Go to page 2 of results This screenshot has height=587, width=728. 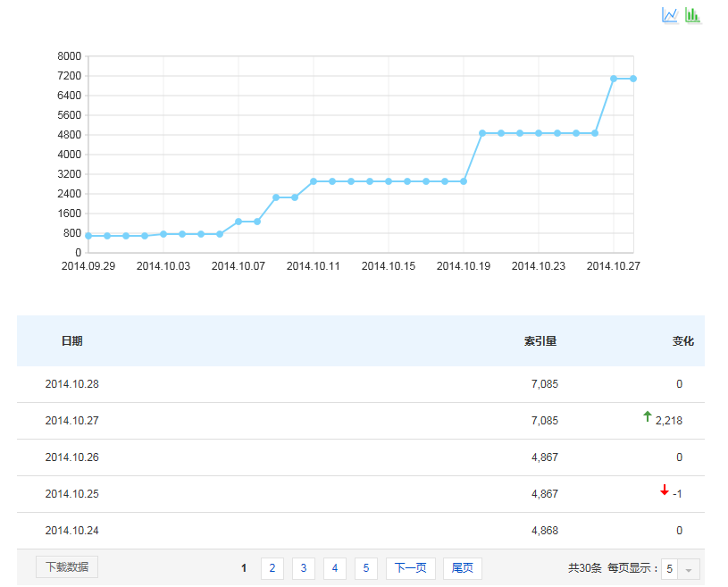point(272,568)
